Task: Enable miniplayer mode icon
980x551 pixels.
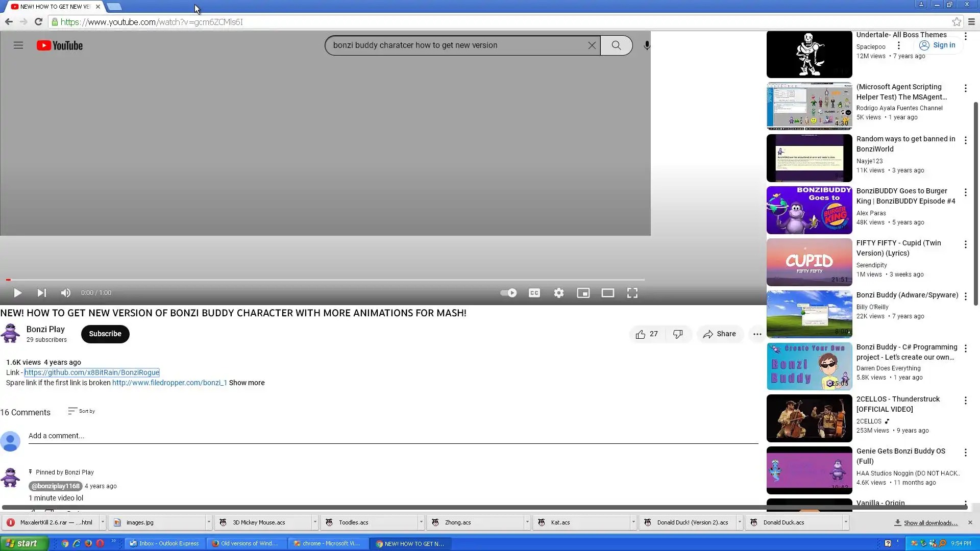Action: 583,293
